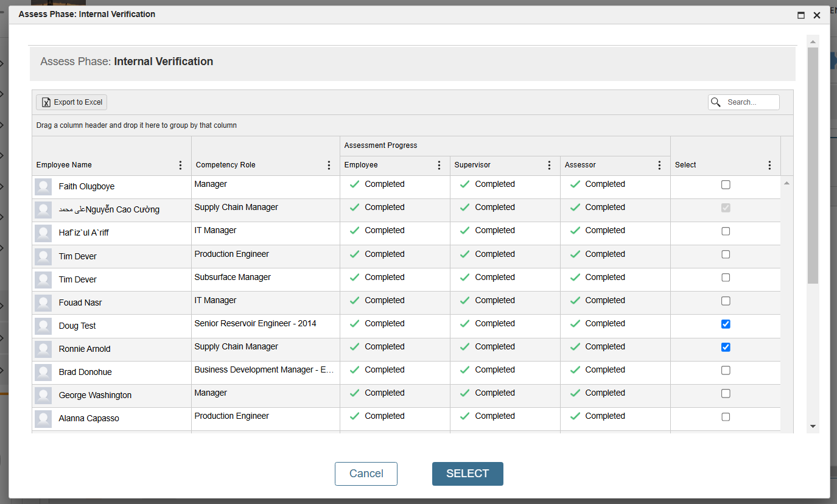Image resolution: width=837 pixels, height=504 pixels.
Task: Click Faith Olugboye's avatar icon
Action: pos(43,187)
